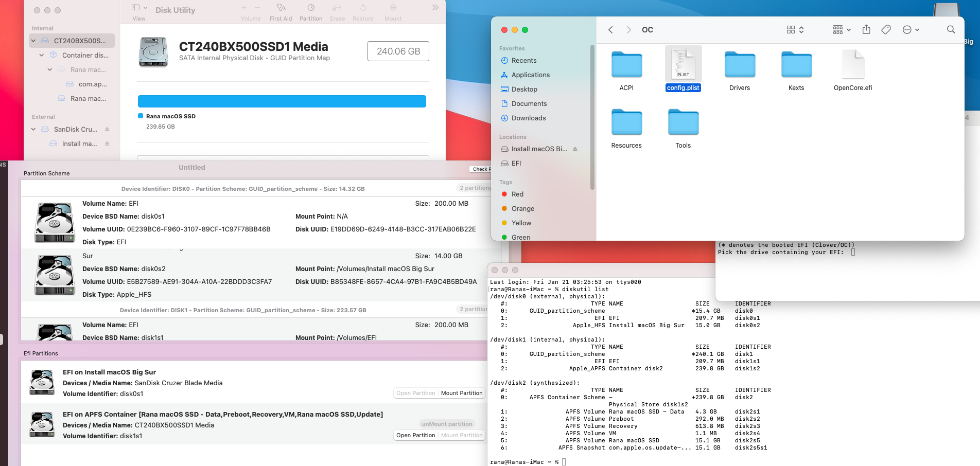Image resolution: width=980 pixels, height=466 pixels.
Task: Open the View sidebar menu in Disk Utility
Action: coord(139,8)
